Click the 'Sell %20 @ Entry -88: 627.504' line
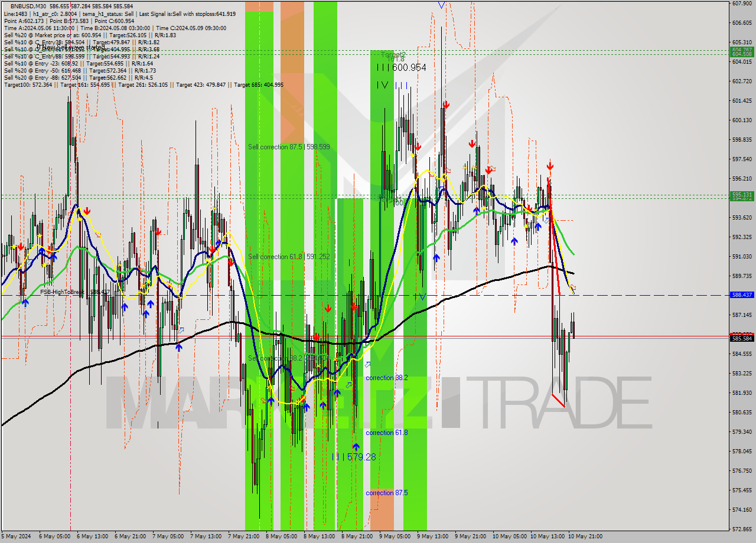 coord(78,77)
